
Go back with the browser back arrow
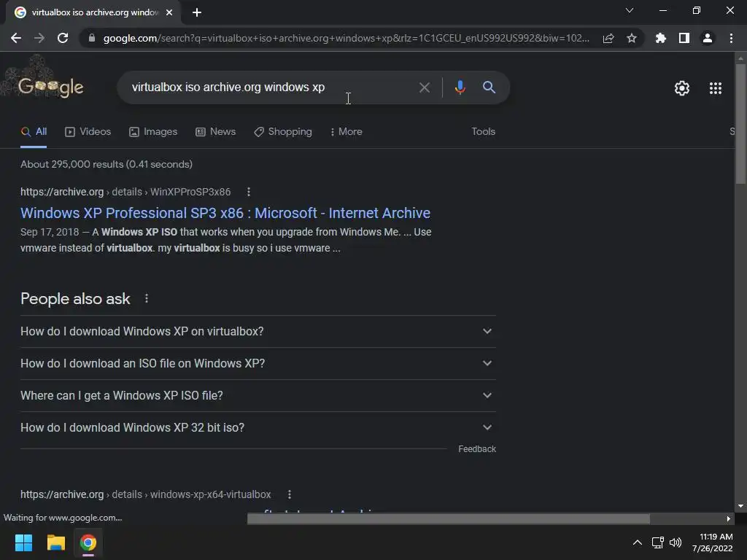[x=16, y=38]
